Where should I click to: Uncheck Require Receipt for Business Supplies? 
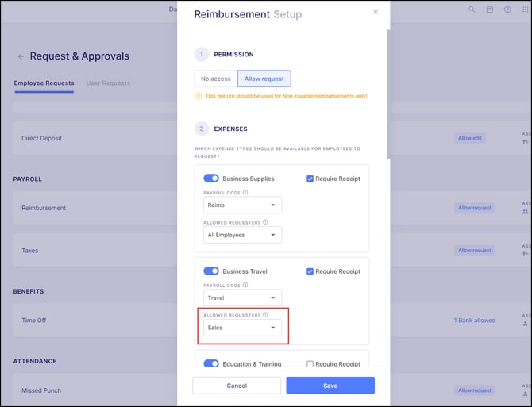pos(310,179)
